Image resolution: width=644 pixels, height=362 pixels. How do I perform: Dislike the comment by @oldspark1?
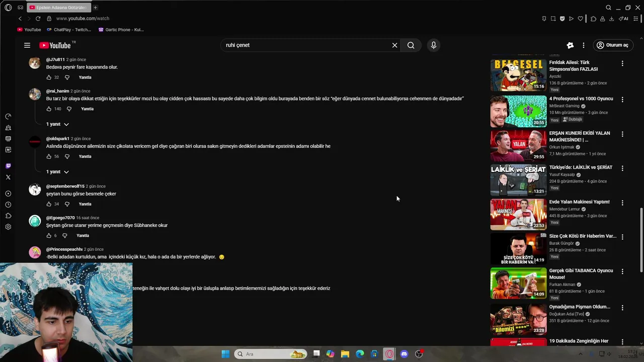point(67,156)
